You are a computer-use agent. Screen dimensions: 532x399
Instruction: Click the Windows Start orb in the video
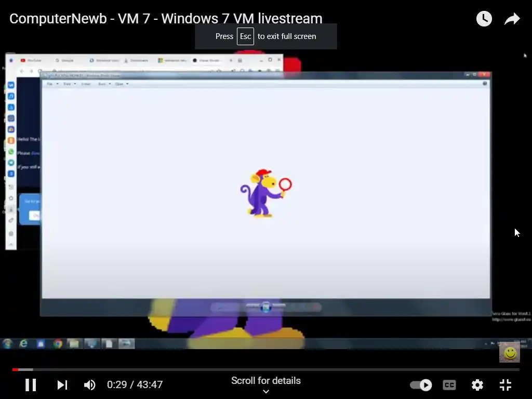coord(7,344)
